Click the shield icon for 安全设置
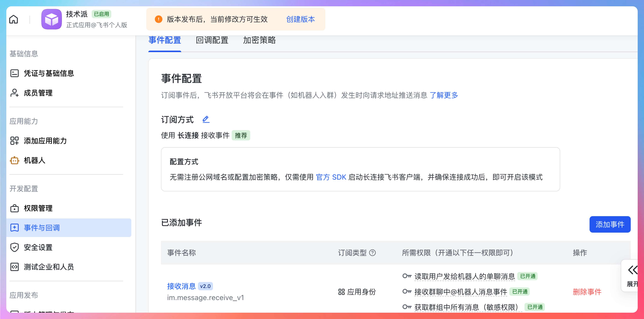The height and width of the screenshot is (319, 644). tap(15, 247)
